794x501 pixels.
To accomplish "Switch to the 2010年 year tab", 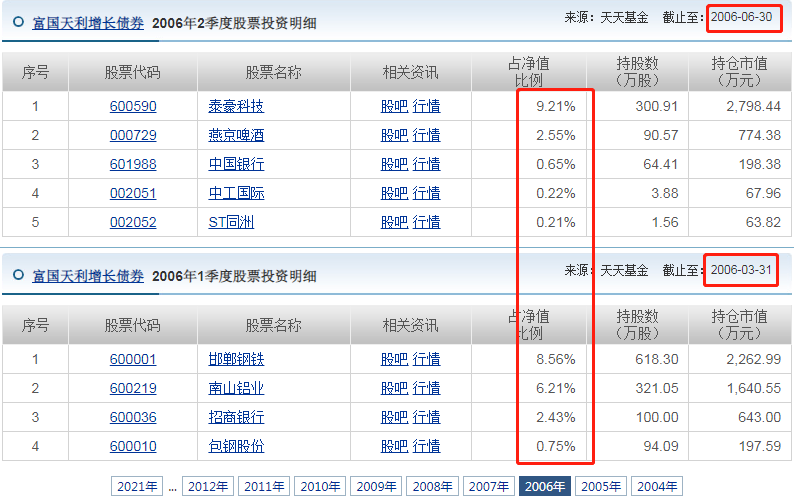I will [320, 486].
